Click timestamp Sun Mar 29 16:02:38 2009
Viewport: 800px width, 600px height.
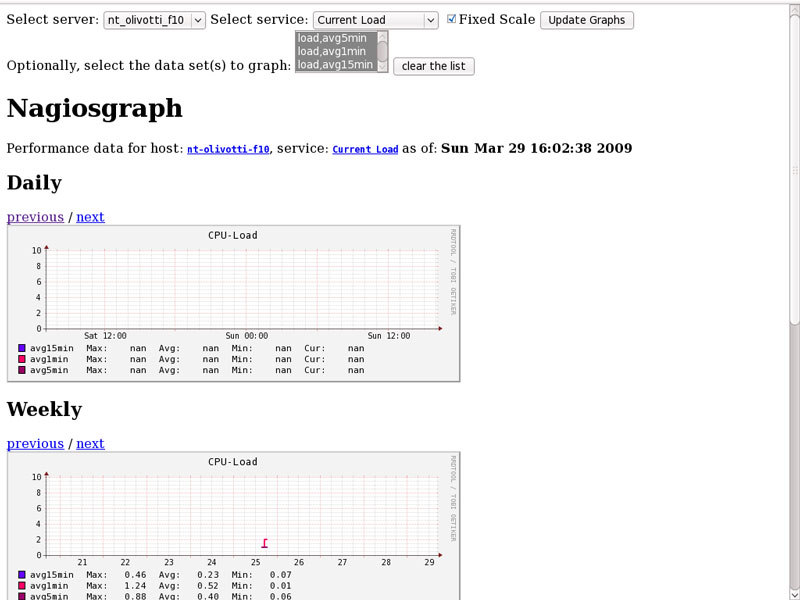point(537,148)
